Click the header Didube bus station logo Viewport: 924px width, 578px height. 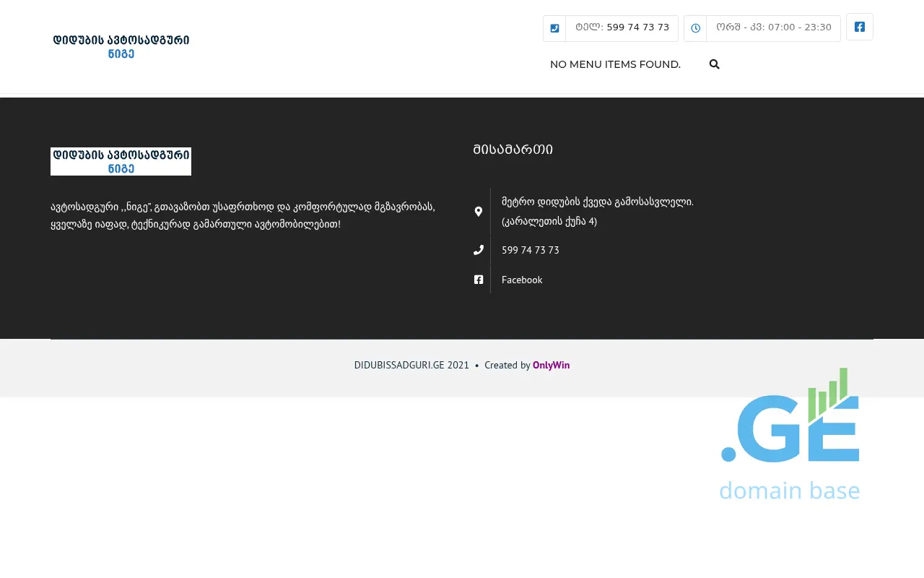click(x=121, y=46)
